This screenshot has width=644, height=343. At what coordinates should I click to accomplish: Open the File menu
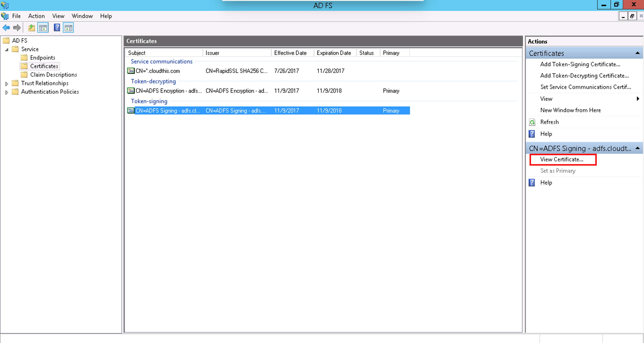[16, 16]
